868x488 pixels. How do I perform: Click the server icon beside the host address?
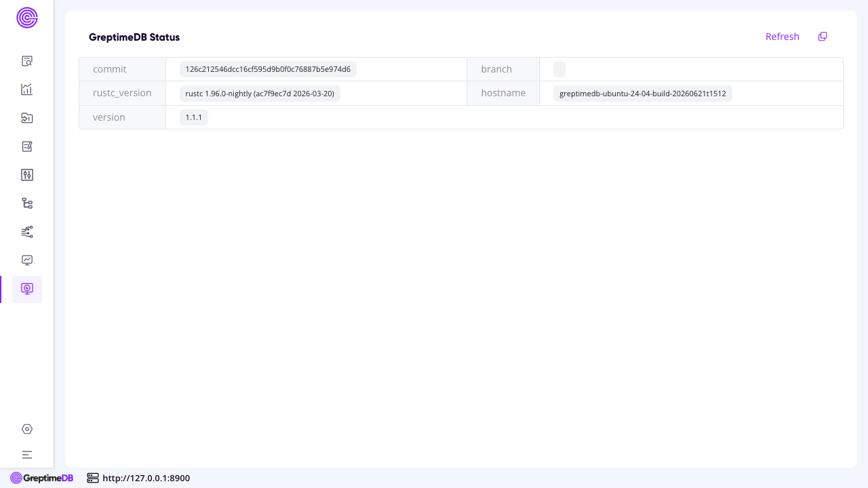[93, 478]
